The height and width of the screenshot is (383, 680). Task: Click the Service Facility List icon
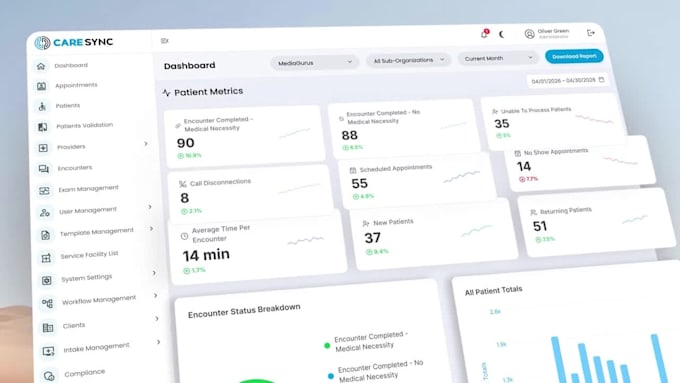tap(46, 258)
